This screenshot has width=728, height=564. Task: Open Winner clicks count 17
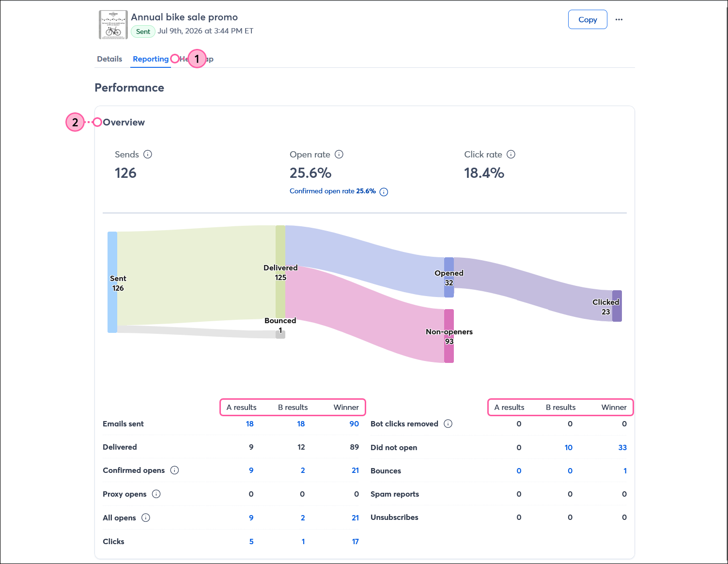coord(355,541)
